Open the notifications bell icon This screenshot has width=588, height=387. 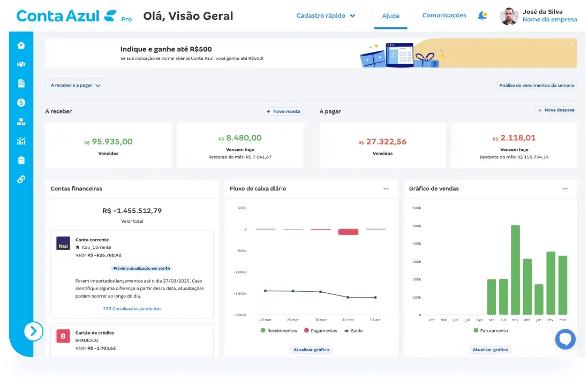481,16
